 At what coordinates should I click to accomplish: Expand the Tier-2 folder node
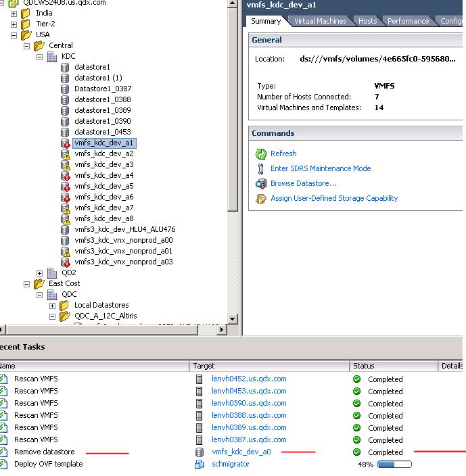pos(14,24)
